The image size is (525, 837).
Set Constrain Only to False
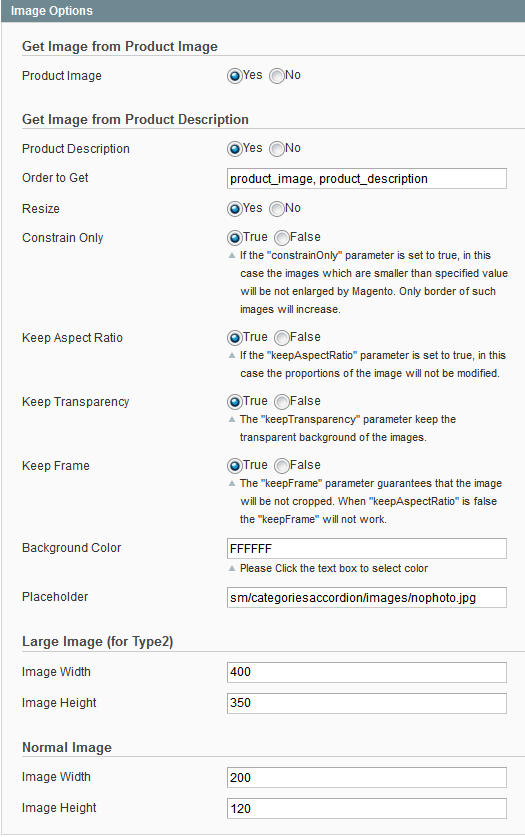tap(282, 238)
